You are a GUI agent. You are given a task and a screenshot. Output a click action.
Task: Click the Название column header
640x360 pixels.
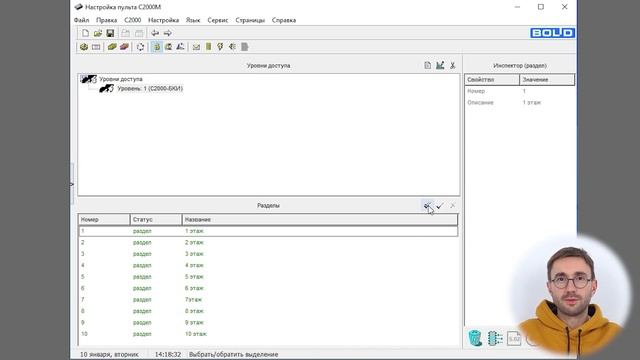[320, 220]
